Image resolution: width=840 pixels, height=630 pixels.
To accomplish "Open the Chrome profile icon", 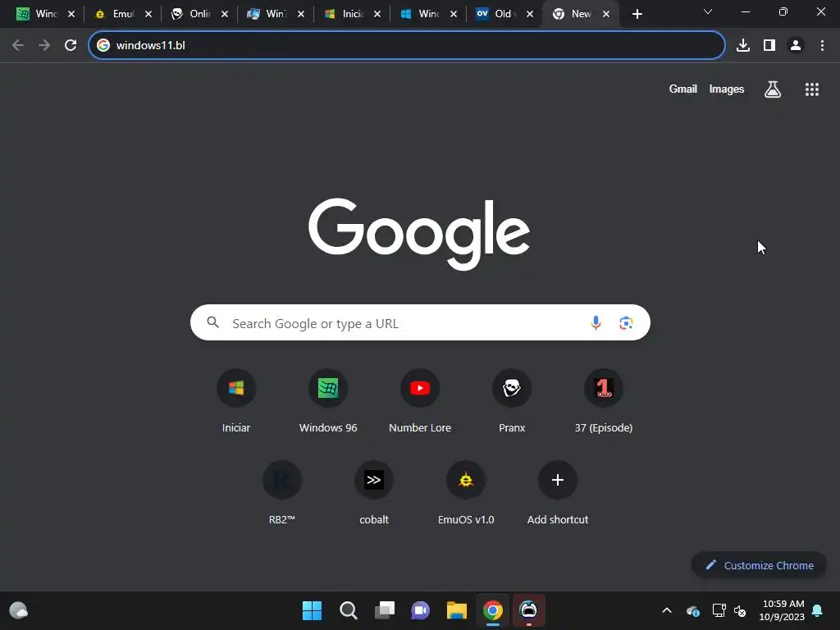I will pos(796,45).
